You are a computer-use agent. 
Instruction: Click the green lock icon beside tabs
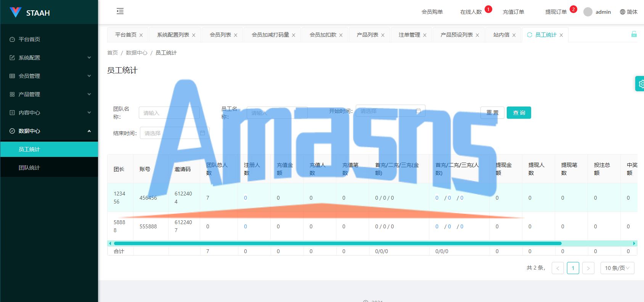(x=634, y=34)
